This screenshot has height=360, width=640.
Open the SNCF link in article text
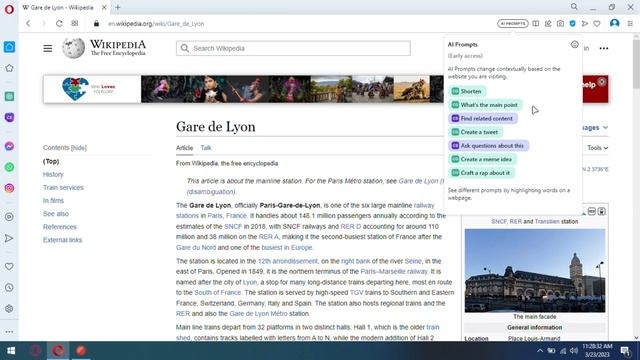pos(233,226)
